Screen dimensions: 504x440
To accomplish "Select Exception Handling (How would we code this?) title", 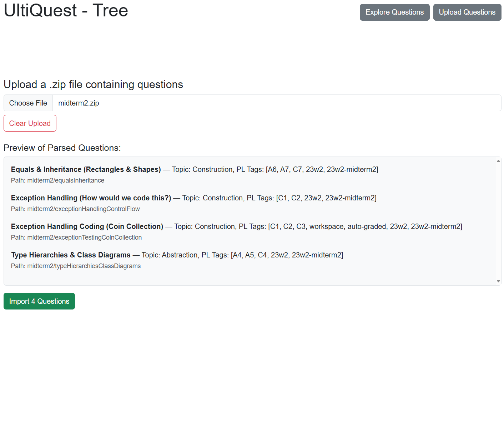I will pos(91,198).
